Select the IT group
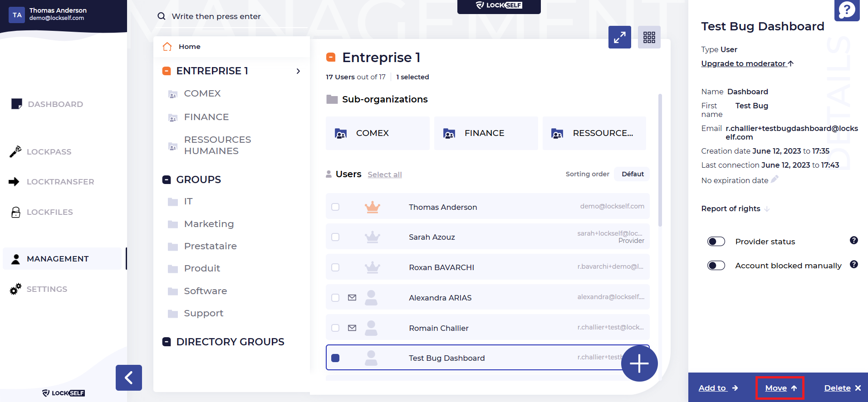Viewport: 868px width, 402px height. [188, 201]
